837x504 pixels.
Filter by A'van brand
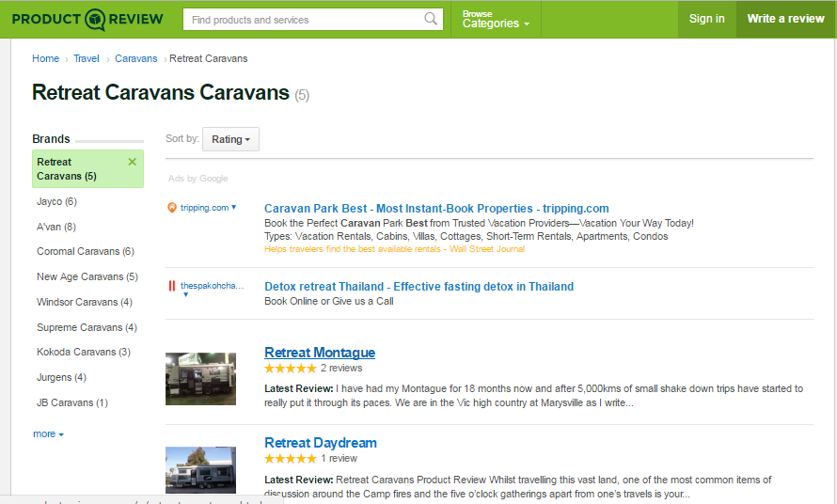(56, 227)
